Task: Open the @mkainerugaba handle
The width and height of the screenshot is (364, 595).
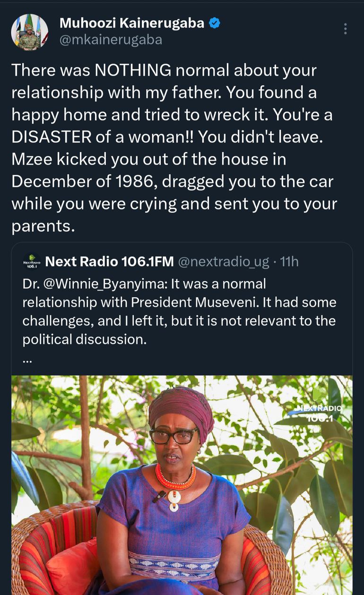Action: tap(111, 40)
